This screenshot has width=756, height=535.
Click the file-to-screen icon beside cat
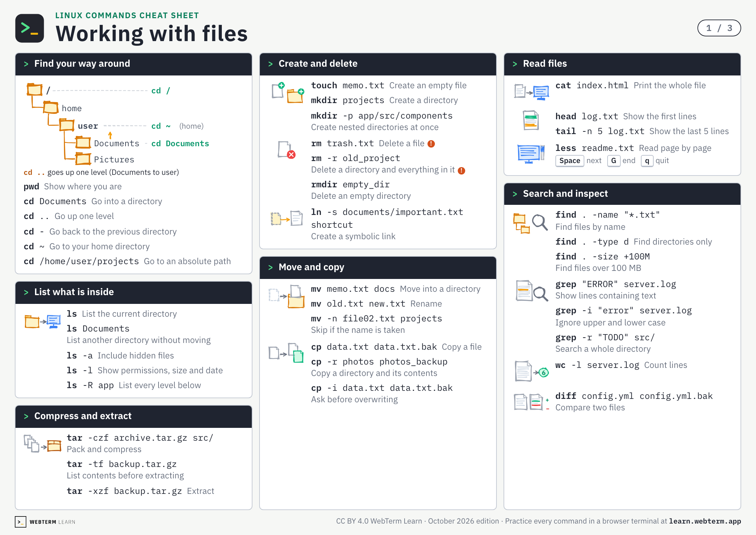point(531,92)
